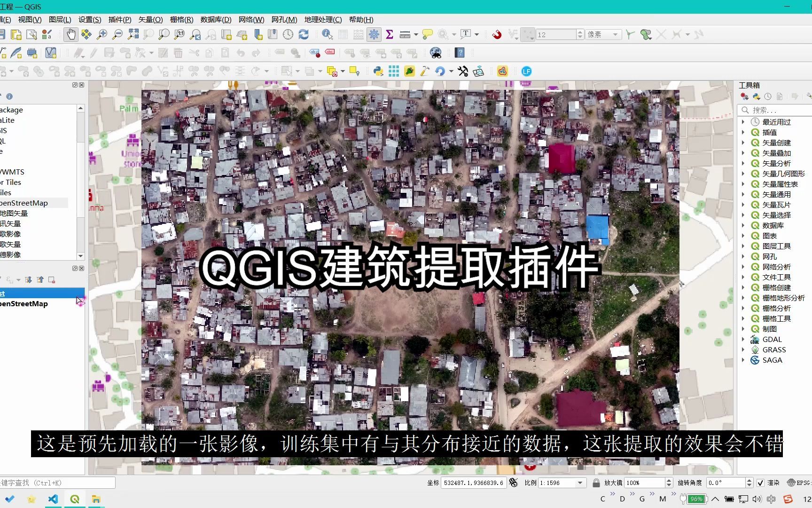Toggle snapping with the magnet icon
812x508 pixels.
coord(496,34)
